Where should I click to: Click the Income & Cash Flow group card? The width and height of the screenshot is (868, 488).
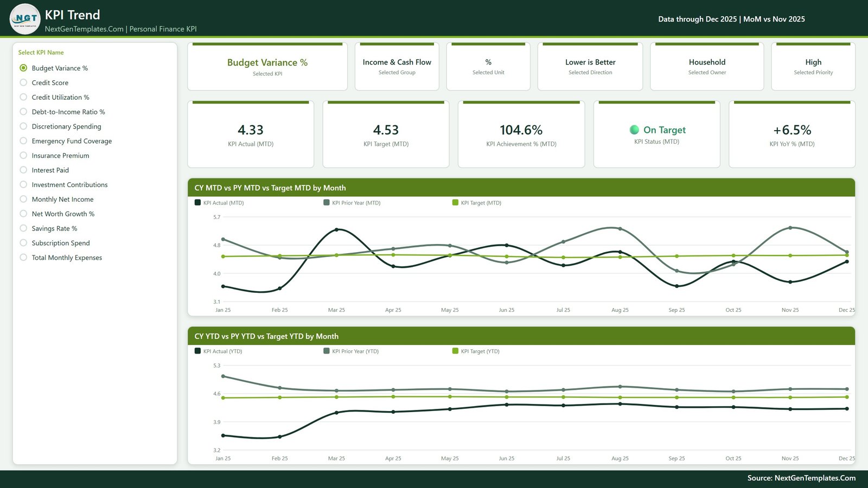point(397,67)
